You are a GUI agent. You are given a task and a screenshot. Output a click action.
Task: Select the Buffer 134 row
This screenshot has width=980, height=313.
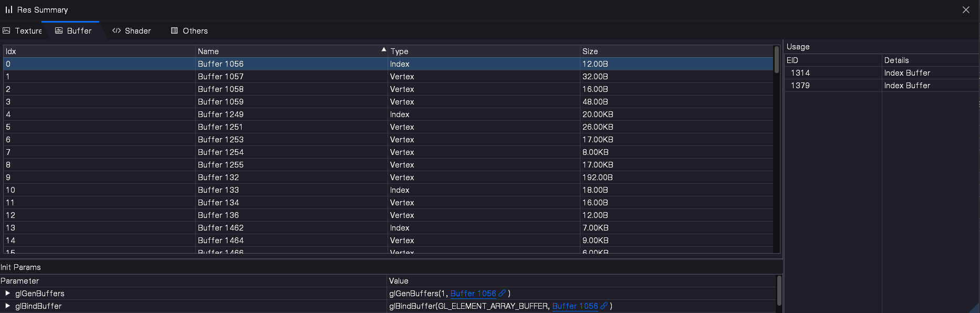(388, 203)
